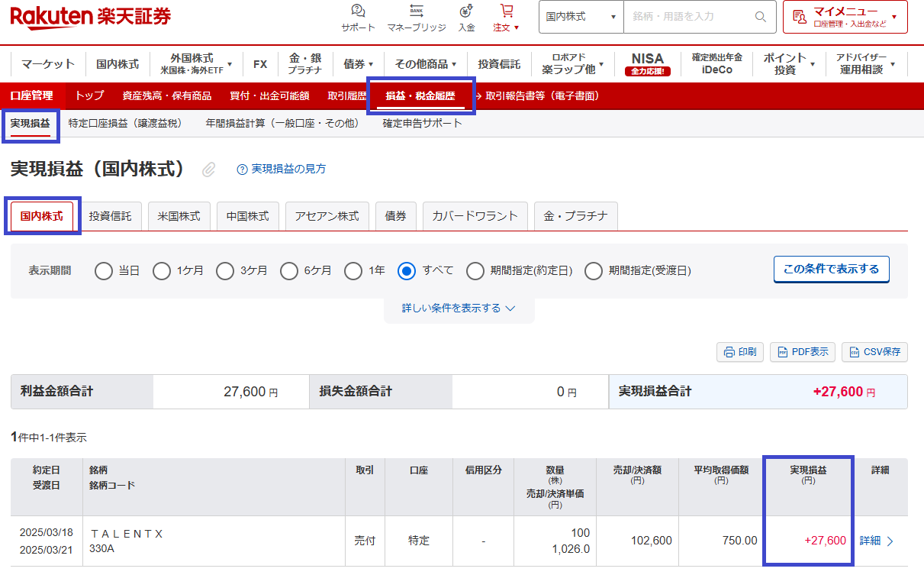The image size is (924, 575).
Task: Click the Support speech bubble icon
Action: pyautogui.click(x=358, y=11)
